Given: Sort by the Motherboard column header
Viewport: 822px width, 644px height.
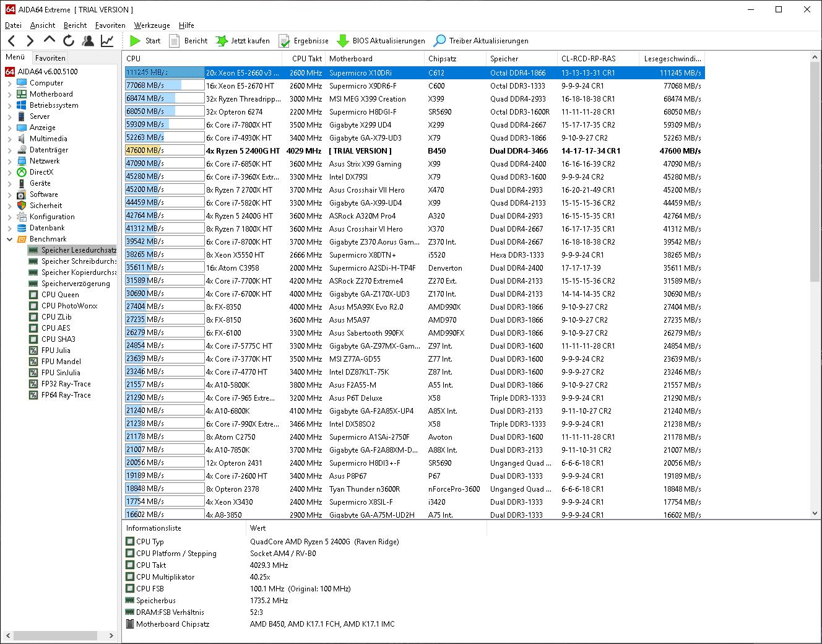Looking at the screenshot, I should pos(375,58).
